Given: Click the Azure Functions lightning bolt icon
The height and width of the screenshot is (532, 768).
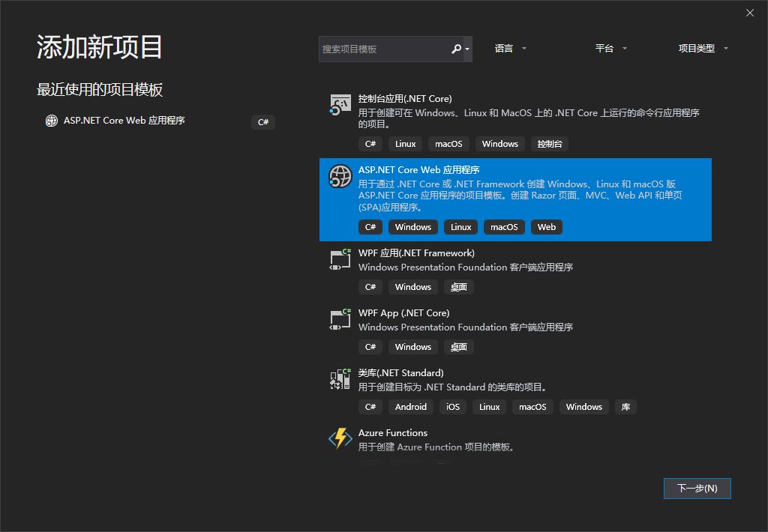Looking at the screenshot, I should coord(339,438).
